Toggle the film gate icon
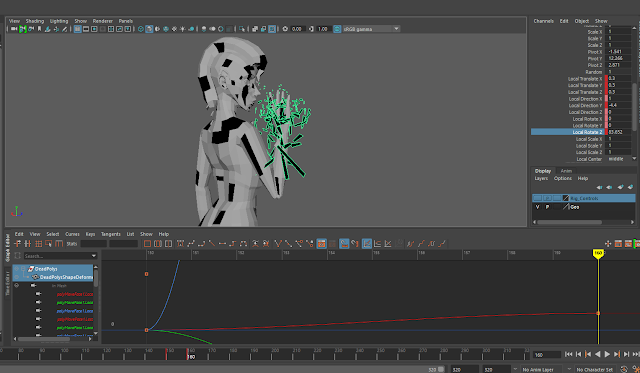The height and width of the screenshot is (373, 640). (x=86, y=29)
